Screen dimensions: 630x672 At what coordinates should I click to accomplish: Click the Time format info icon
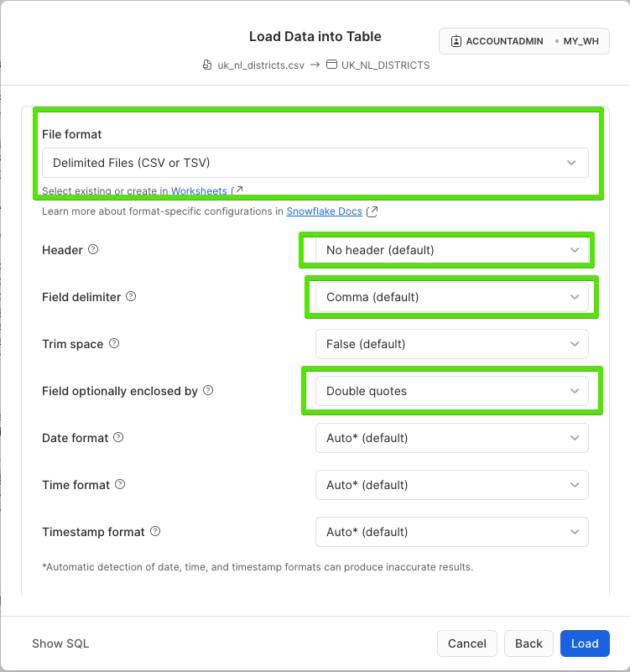(x=120, y=485)
